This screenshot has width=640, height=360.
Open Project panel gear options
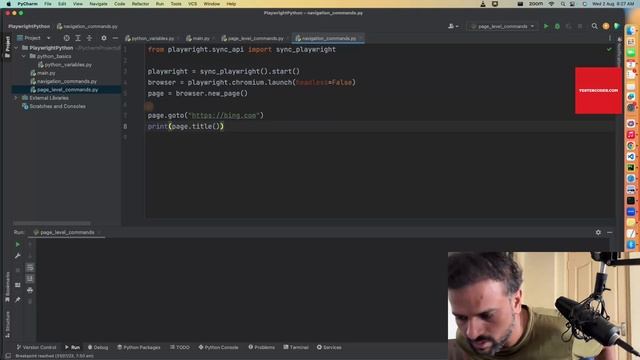point(104,38)
